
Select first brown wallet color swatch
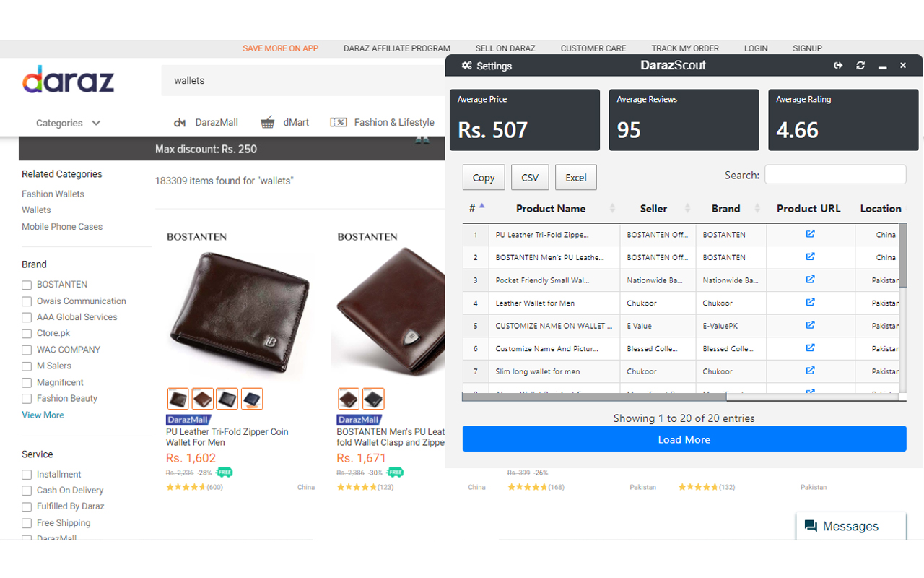pos(178,399)
